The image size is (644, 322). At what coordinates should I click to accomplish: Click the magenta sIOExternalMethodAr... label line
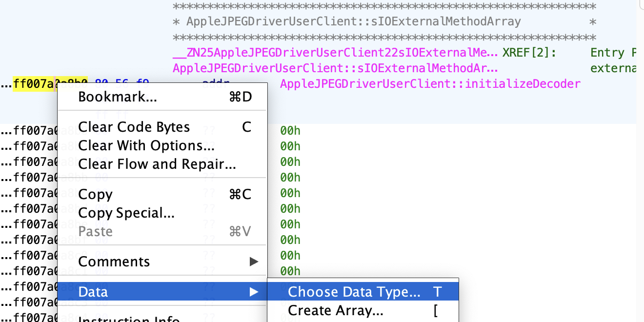click(x=335, y=68)
